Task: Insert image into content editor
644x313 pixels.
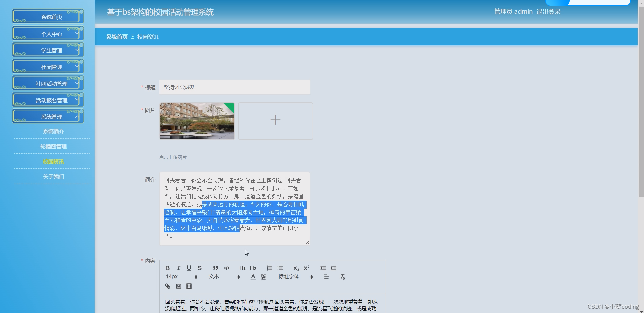Action: pos(179,286)
